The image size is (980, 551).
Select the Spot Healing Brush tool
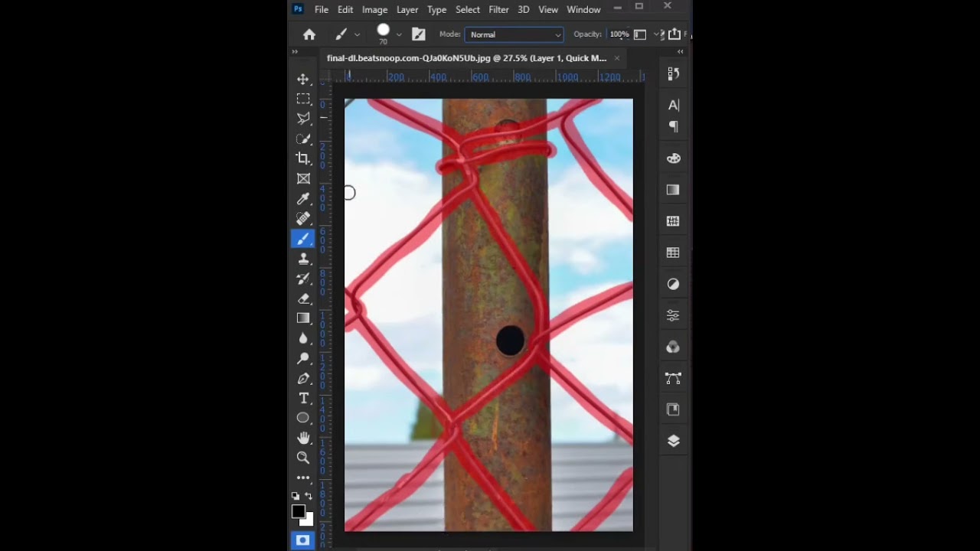[303, 219]
